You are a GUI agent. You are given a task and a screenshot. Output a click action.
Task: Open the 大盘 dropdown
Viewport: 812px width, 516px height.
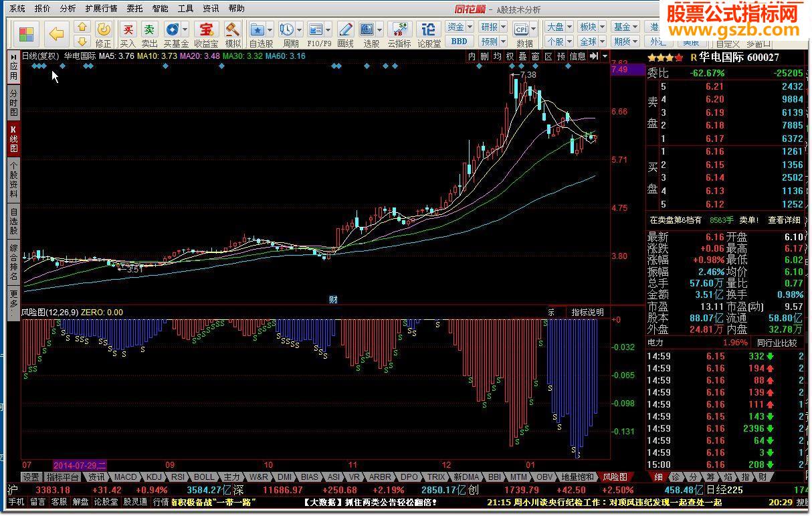(x=559, y=27)
